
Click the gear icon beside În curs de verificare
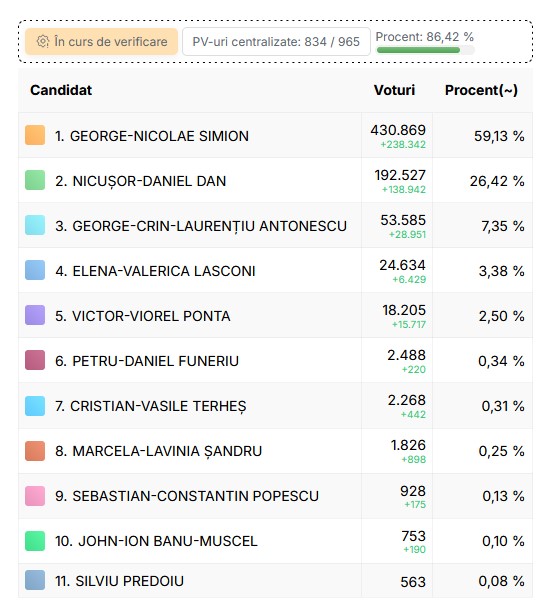point(42,41)
